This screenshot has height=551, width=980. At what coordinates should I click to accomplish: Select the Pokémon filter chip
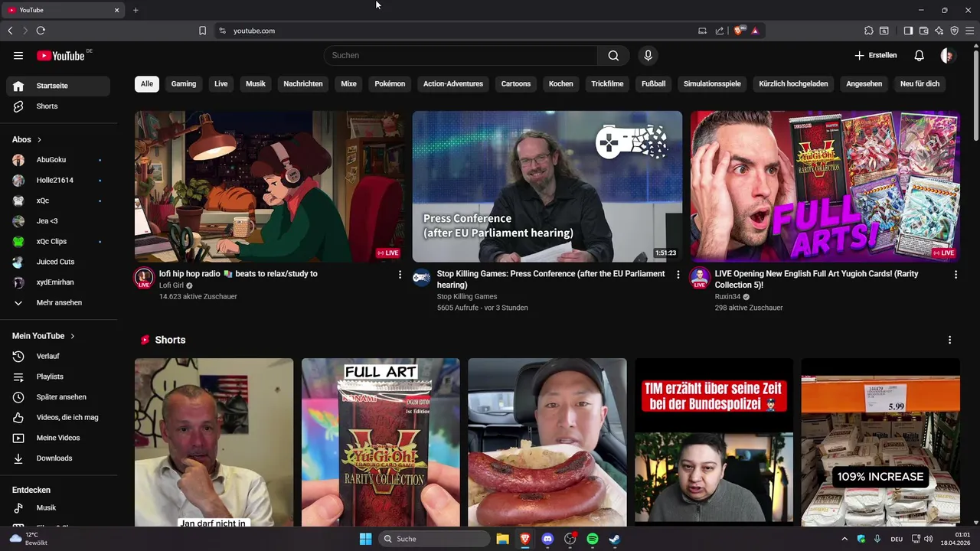pyautogui.click(x=390, y=83)
